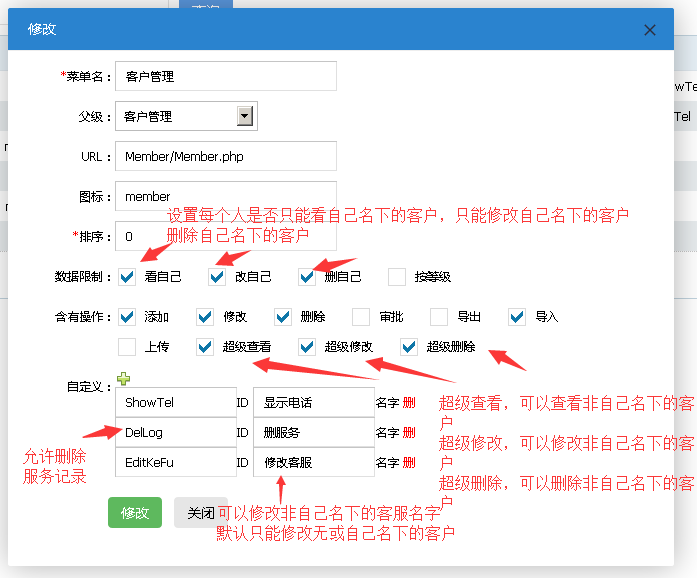Click the 删 link for ShowTel row
This screenshot has width=697, height=578.
point(409,403)
